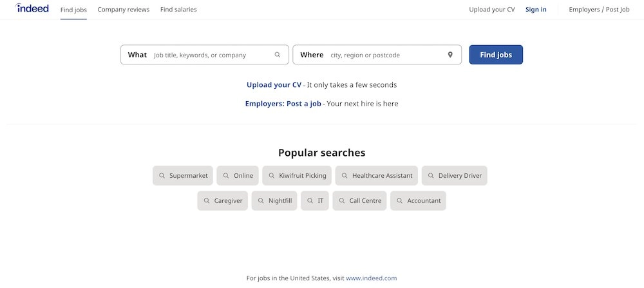
Task: Click the search icon on Supermarket chip
Action: coord(162,175)
